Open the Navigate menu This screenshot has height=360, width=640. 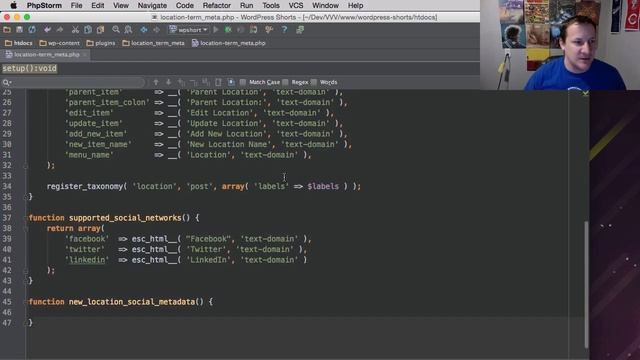(152, 6)
